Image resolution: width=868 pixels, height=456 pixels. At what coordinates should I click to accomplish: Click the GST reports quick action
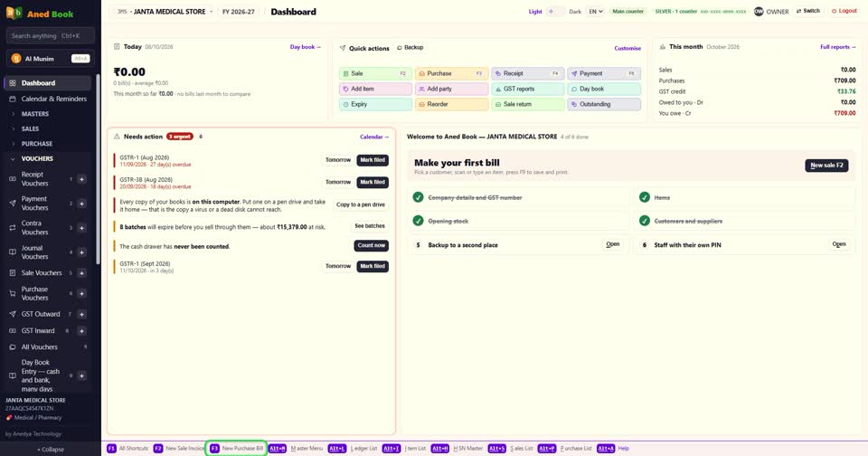(527, 89)
